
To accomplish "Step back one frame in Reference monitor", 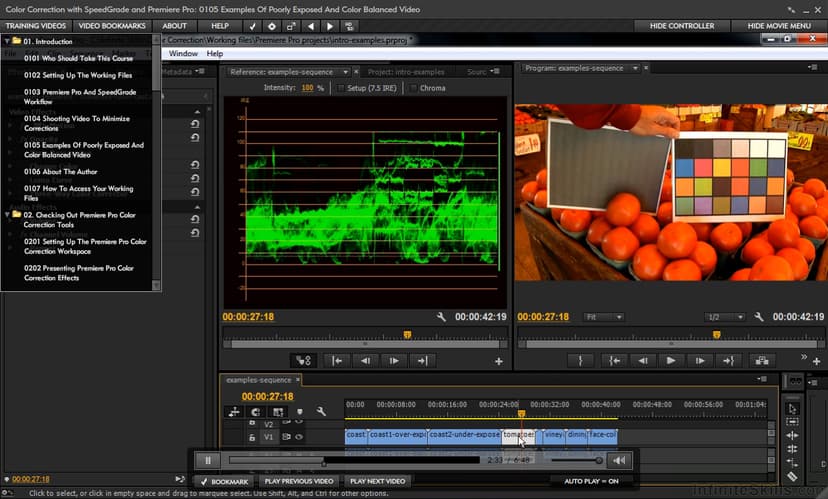I will (x=365, y=361).
